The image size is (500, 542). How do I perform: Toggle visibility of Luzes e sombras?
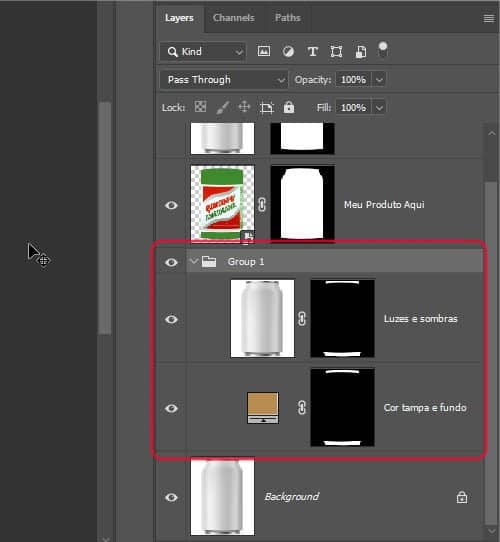(x=171, y=319)
